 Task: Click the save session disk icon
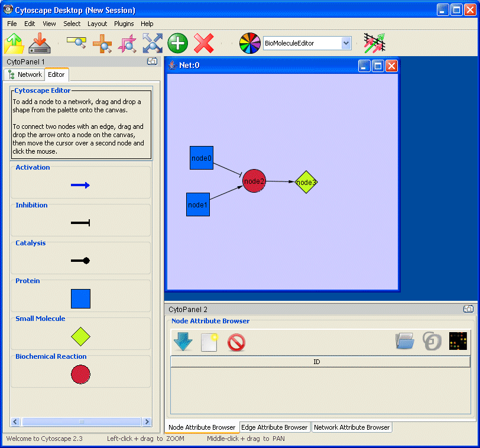40,43
